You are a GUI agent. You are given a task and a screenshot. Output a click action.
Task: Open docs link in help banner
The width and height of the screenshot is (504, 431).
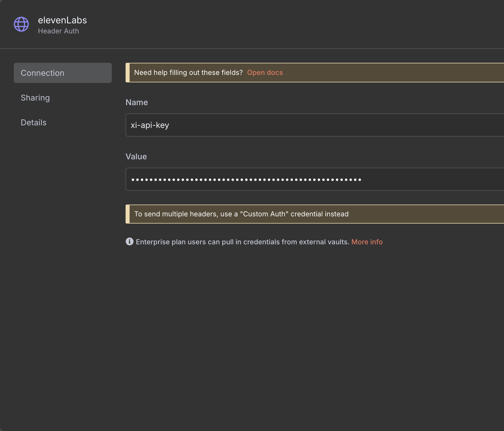coord(265,73)
